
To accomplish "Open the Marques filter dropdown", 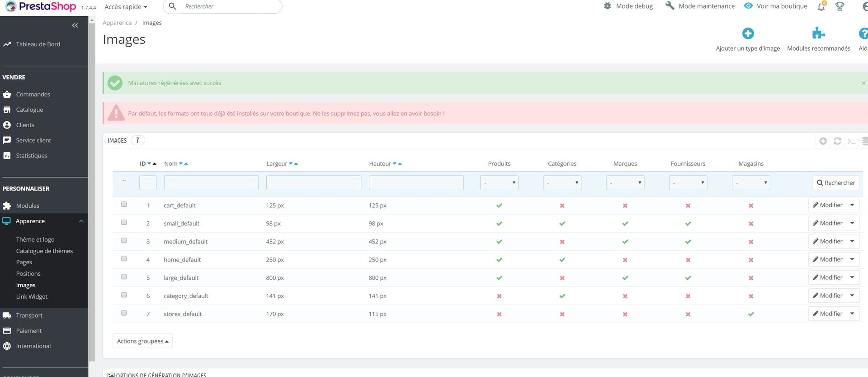I will click(625, 183).
